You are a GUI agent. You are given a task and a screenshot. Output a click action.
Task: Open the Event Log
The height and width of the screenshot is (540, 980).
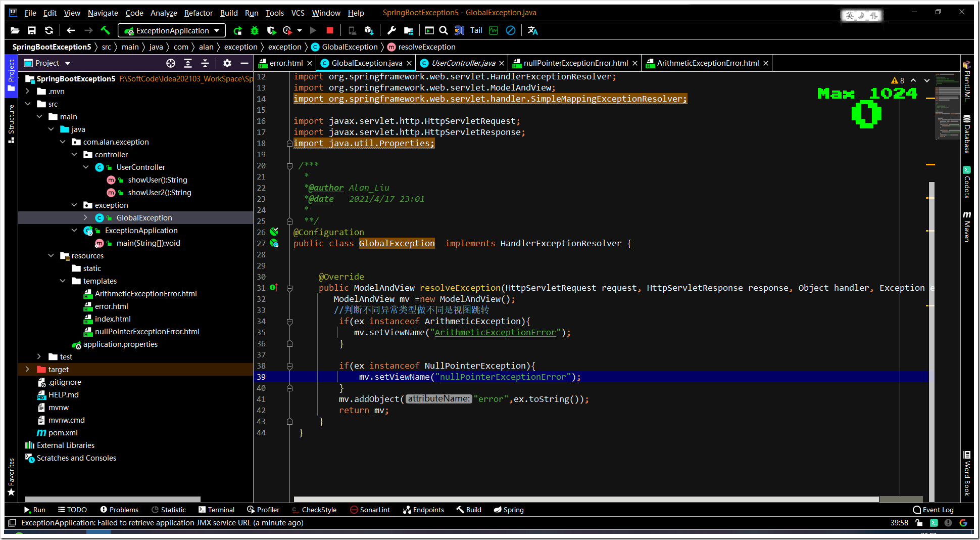pos(933,510)
